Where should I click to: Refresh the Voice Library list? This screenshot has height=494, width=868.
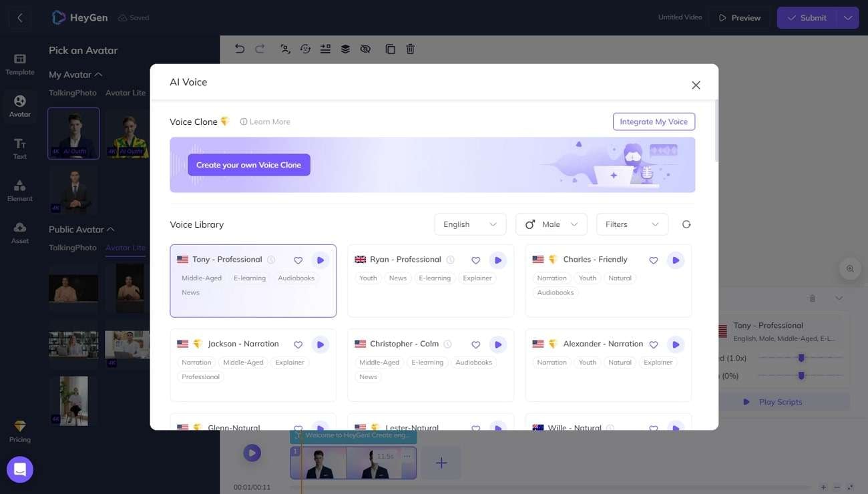coord(686,224)
